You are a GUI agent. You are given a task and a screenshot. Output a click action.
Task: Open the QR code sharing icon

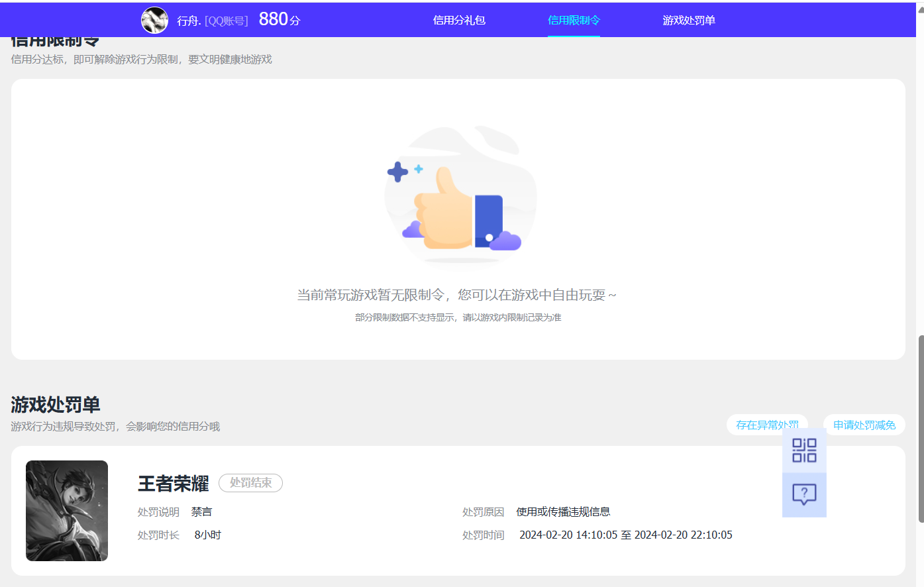(804, 451)
